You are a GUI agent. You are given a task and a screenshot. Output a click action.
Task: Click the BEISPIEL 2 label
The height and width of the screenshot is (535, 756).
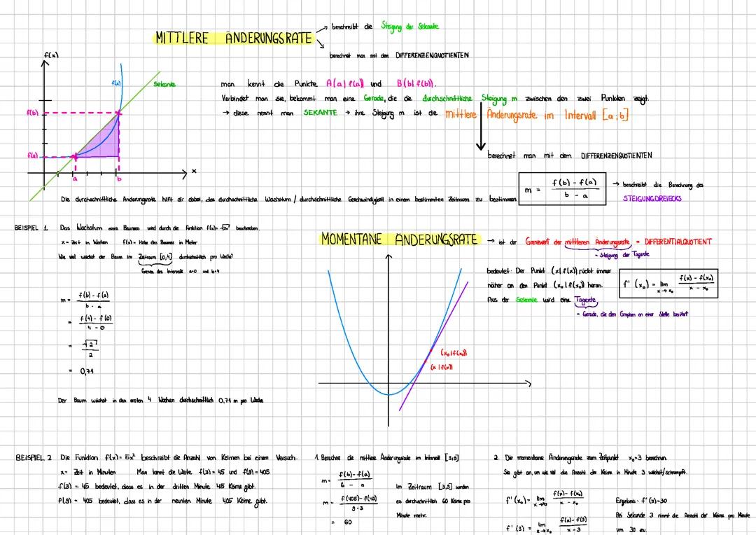(34, 458)
